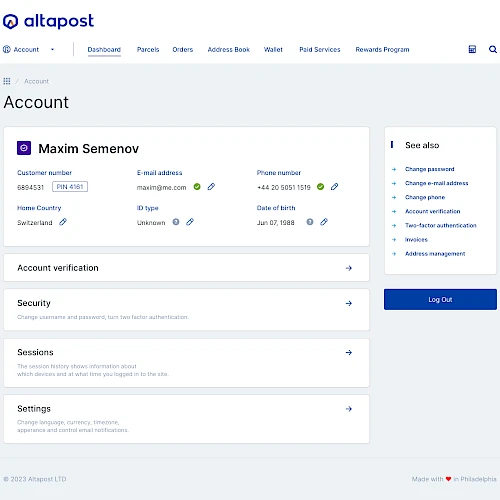Click the help icon beside Jun 07, 1988
Screen dimensions: 500x500
(x=310, y=222)
